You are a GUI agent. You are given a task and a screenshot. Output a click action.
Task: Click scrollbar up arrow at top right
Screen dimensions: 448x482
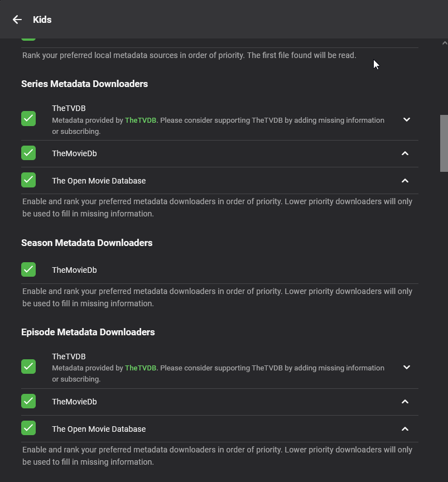[444, 43]
